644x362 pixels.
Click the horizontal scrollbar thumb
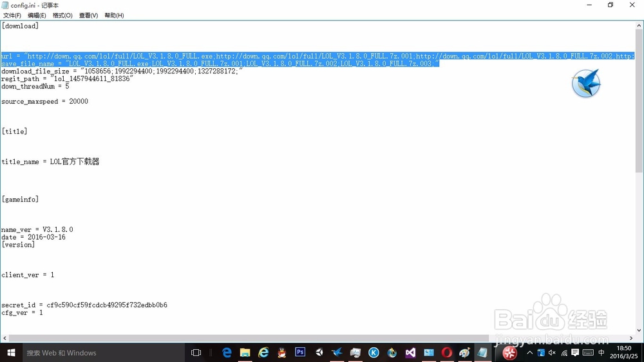(x=249, y=338)
